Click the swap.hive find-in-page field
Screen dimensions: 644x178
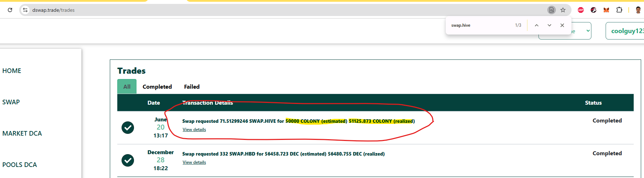coord(480,25)
